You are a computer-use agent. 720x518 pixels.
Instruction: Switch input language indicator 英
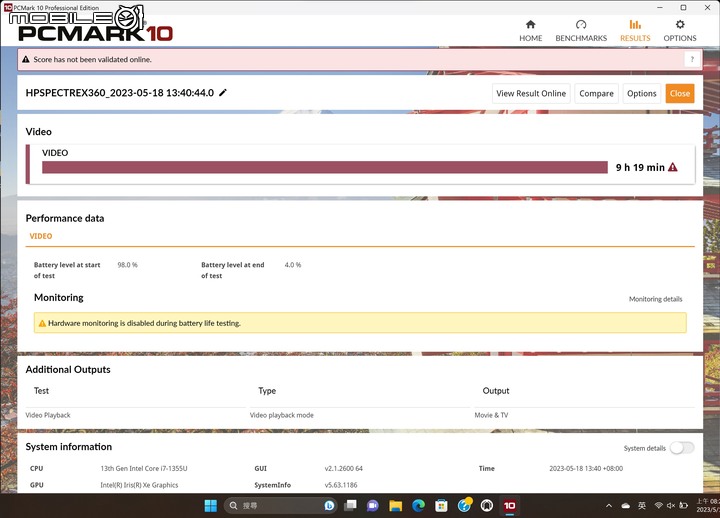642,506
